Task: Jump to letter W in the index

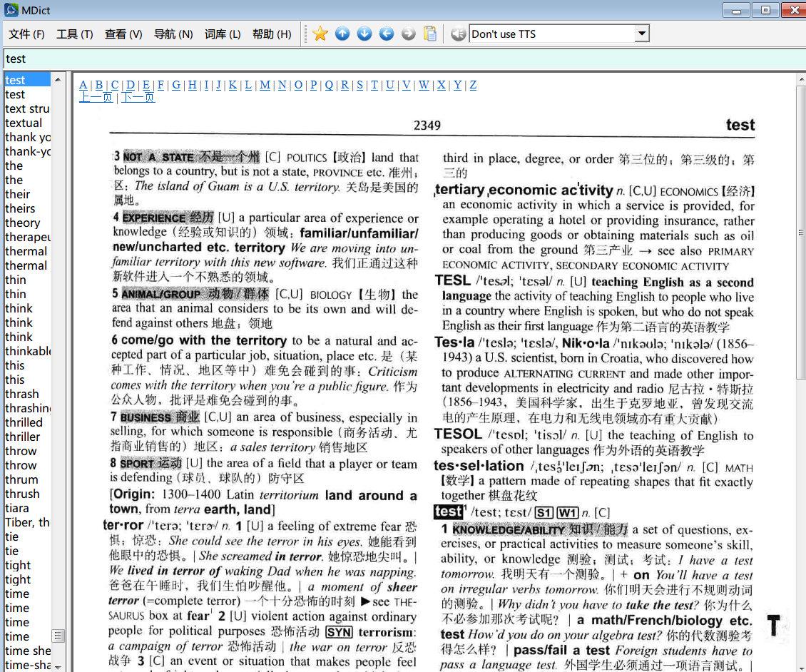Action: coord(424,85)
